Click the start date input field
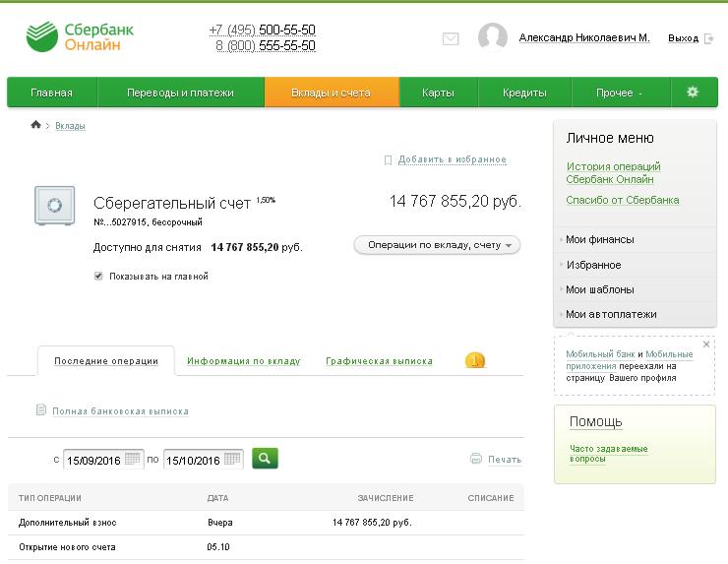This screenshot has height=564, width=728. tap(92, 460)
